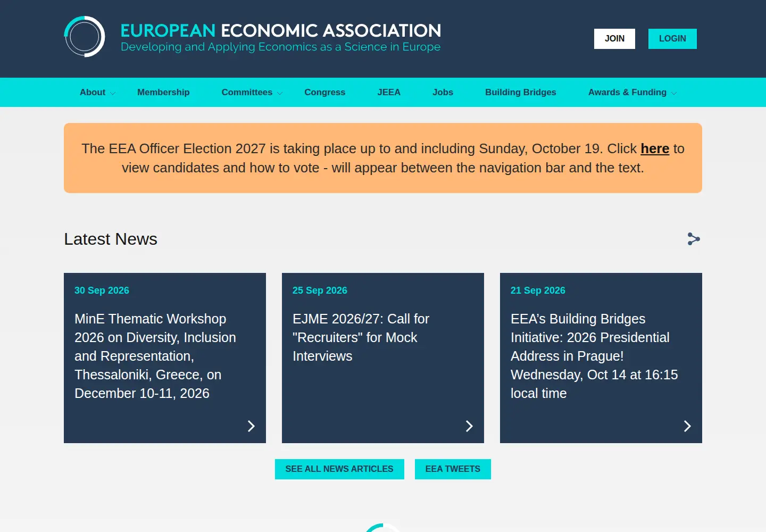Open the MinE Thematic Workshop news headline
Screen dimensions: 766x532
pyautogui.click(x=155, y=356)
